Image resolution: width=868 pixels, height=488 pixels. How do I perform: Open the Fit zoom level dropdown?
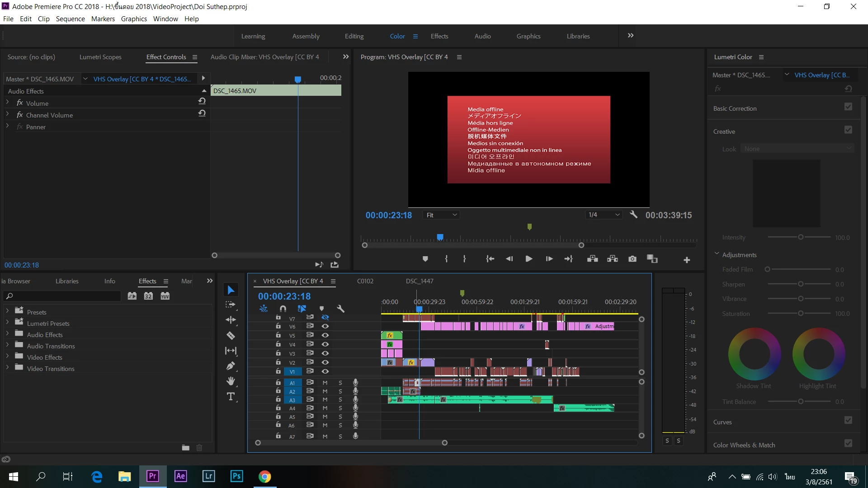[x=441, y=215]
